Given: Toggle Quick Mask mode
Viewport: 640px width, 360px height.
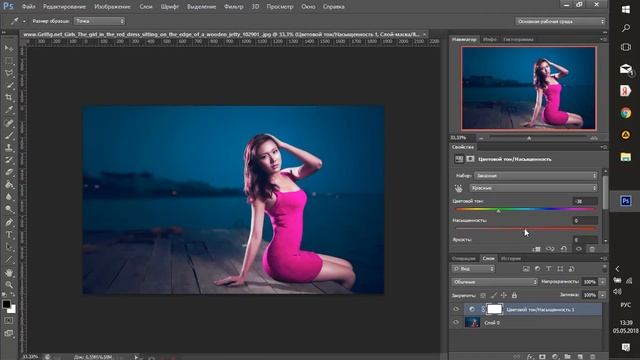Looking at the screenshot, I should tap(9, 321).
